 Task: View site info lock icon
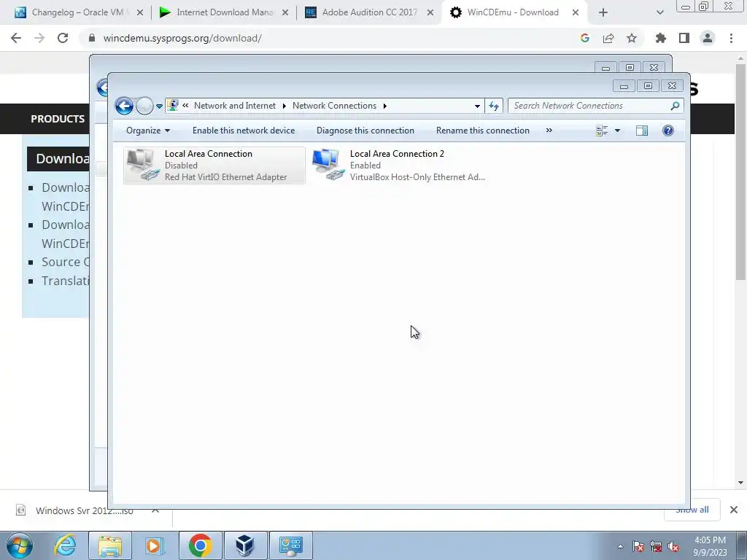(92, 38)
